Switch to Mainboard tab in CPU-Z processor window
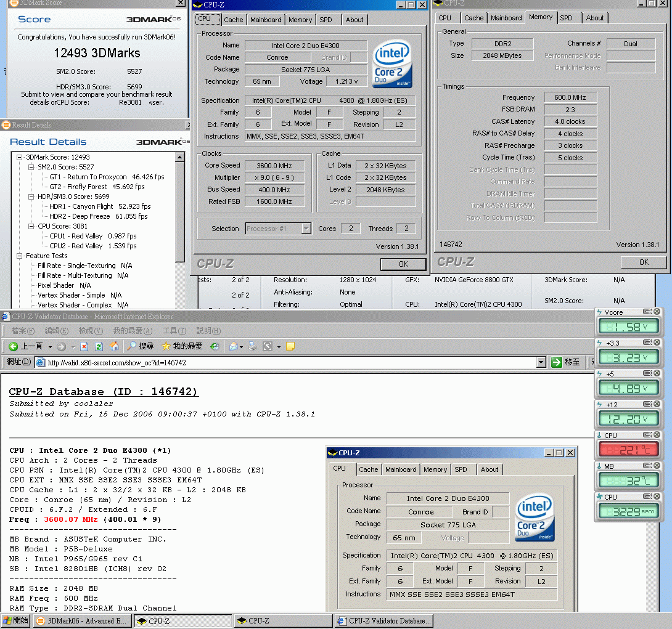The height and width of the screenshot is (629, 672). click(x=266, y=20)
